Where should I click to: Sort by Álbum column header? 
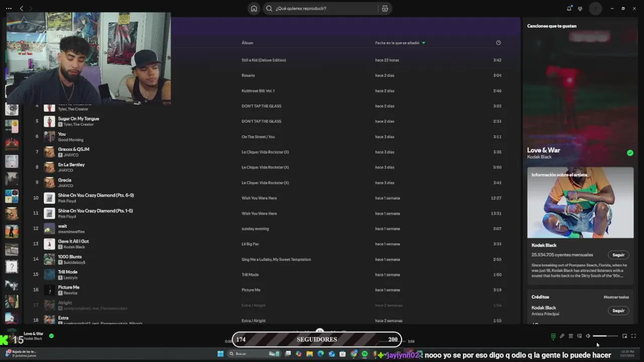coord(247,43)
